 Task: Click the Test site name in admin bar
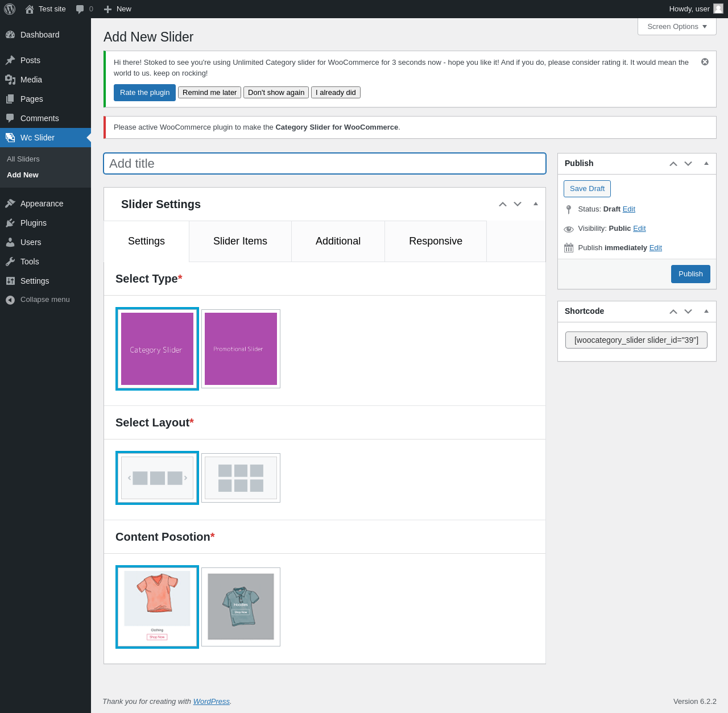coord(52,9)
